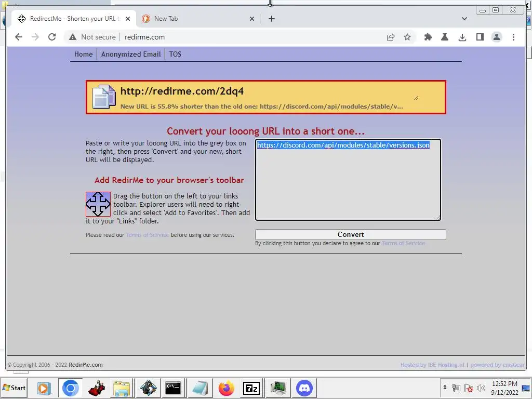Open 7-Zip from the taskbar

coord(251,388)
